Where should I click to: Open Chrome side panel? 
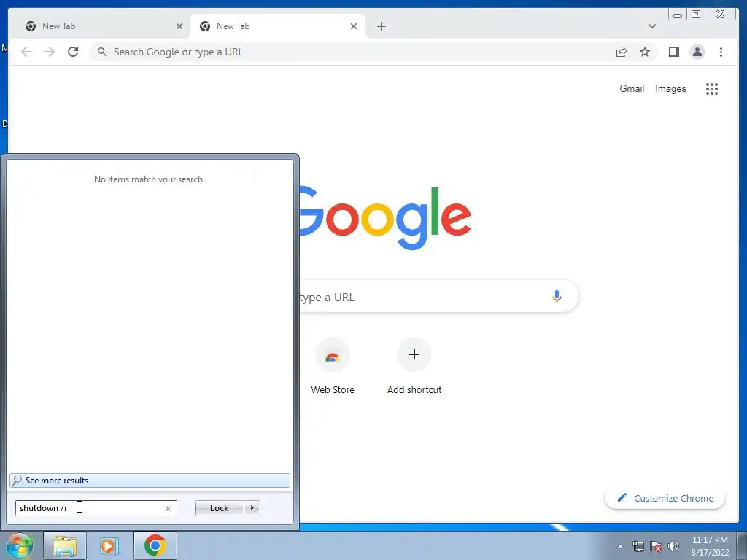(x=673, y=52)
